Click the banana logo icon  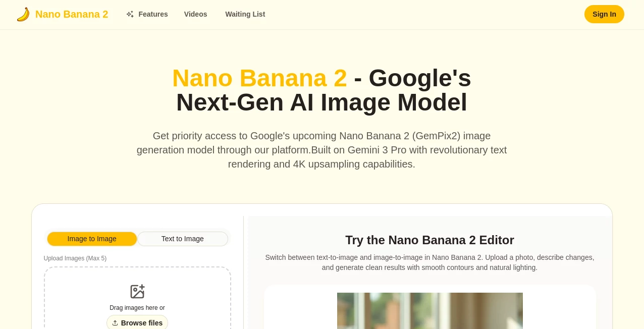click(23, 14)
